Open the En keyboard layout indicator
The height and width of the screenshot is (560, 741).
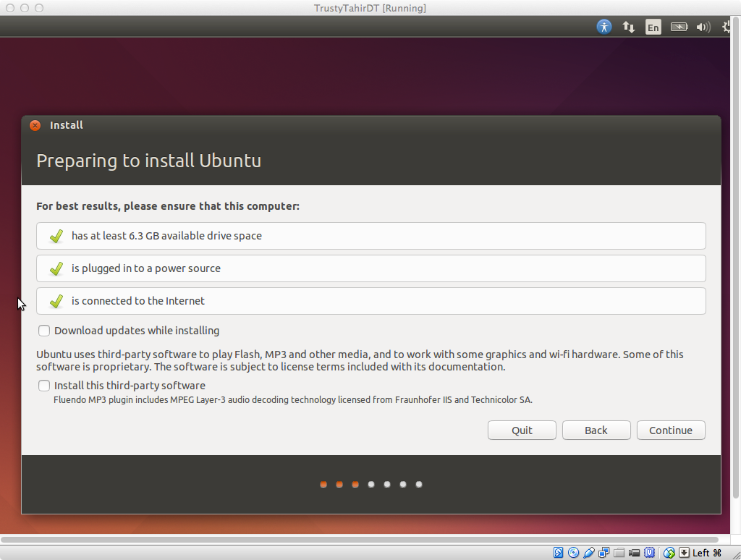[x=653, y=27]
